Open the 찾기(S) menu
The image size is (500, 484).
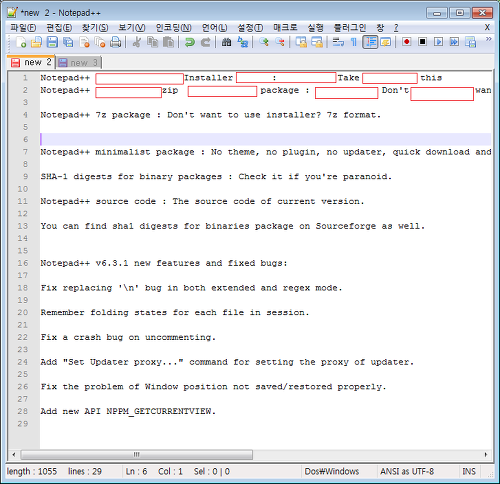95,28
